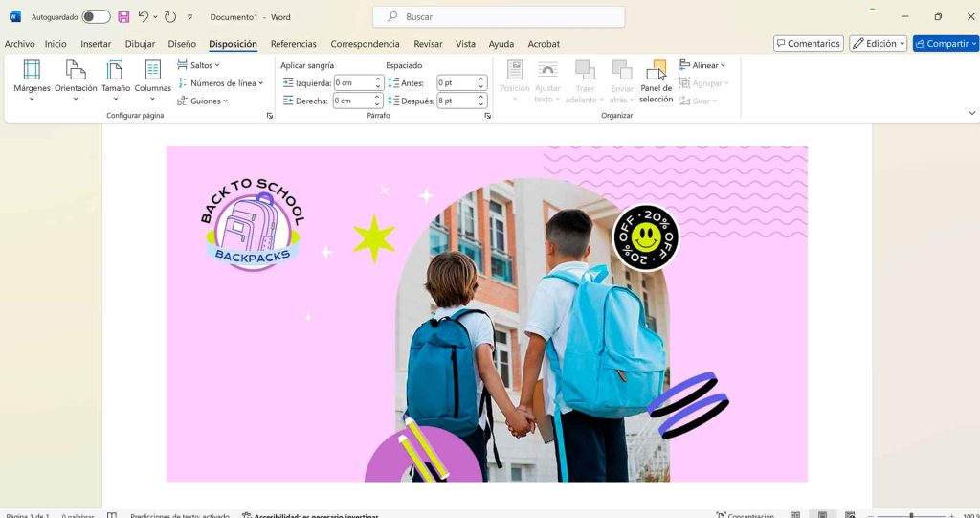Switch to the Insertar tab
Image resolution: width=980 pixels, height=518 pixels.
[x=96, y=44]
